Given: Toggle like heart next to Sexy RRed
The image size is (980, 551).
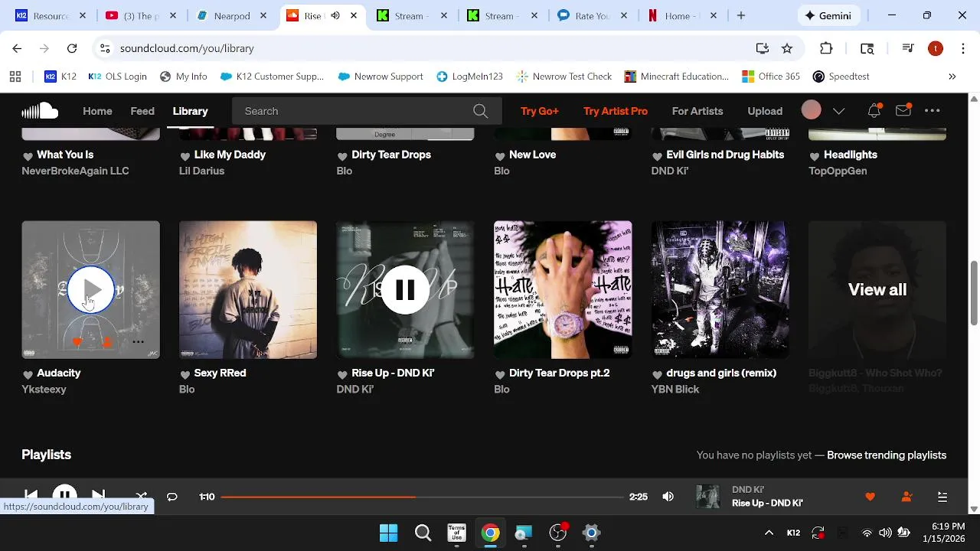Looking at the screenshot, I should click(185, 374).
